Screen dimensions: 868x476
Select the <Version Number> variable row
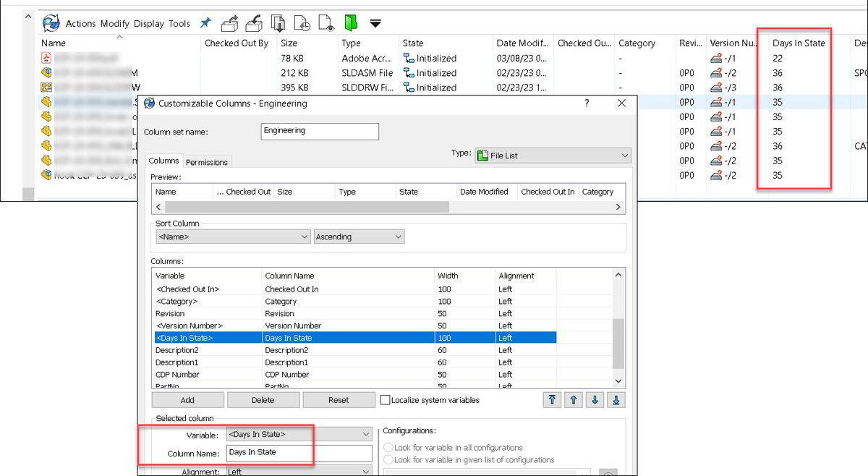(x=354, y=326)
